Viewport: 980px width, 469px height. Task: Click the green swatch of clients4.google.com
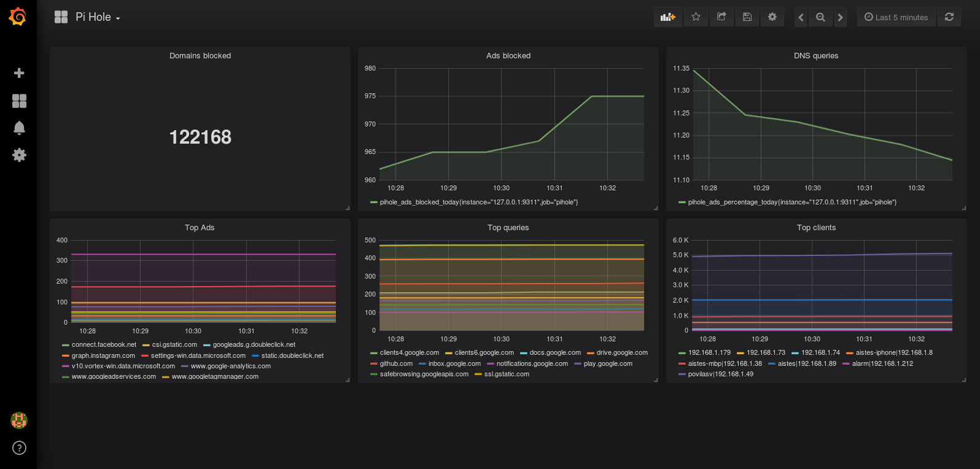tap(374, 353)
